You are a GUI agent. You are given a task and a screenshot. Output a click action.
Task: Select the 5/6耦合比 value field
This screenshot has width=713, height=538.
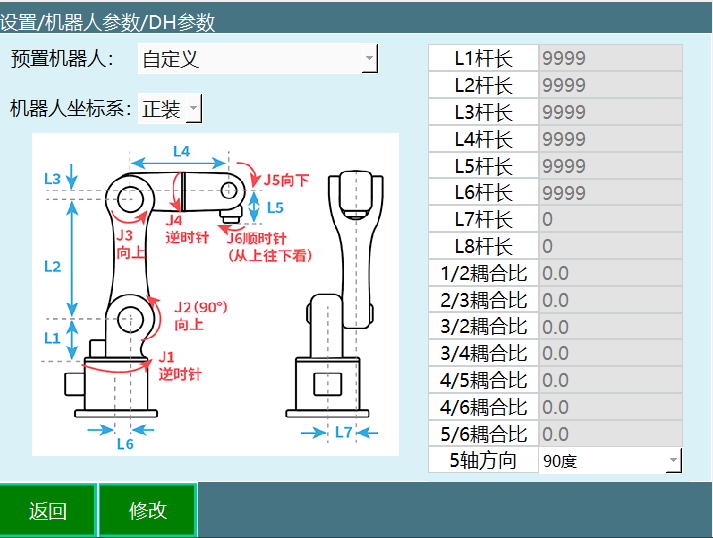[x=610, y=434]
